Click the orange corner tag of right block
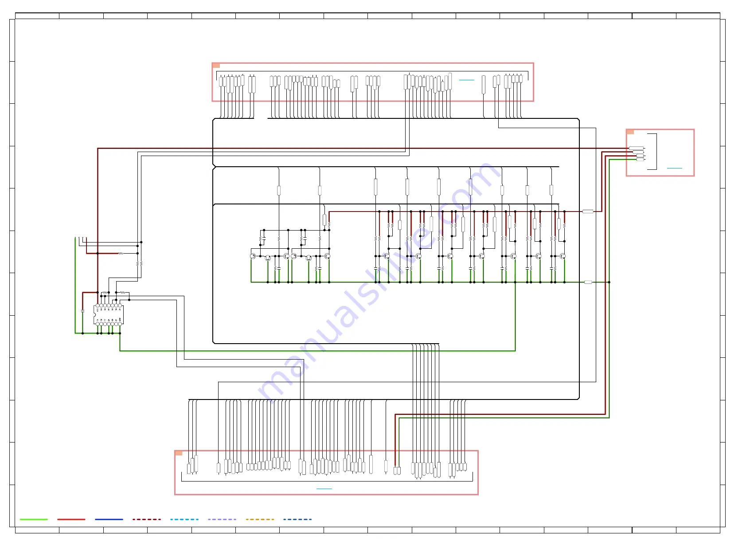The image size is (754, 560). click(630, 132)
